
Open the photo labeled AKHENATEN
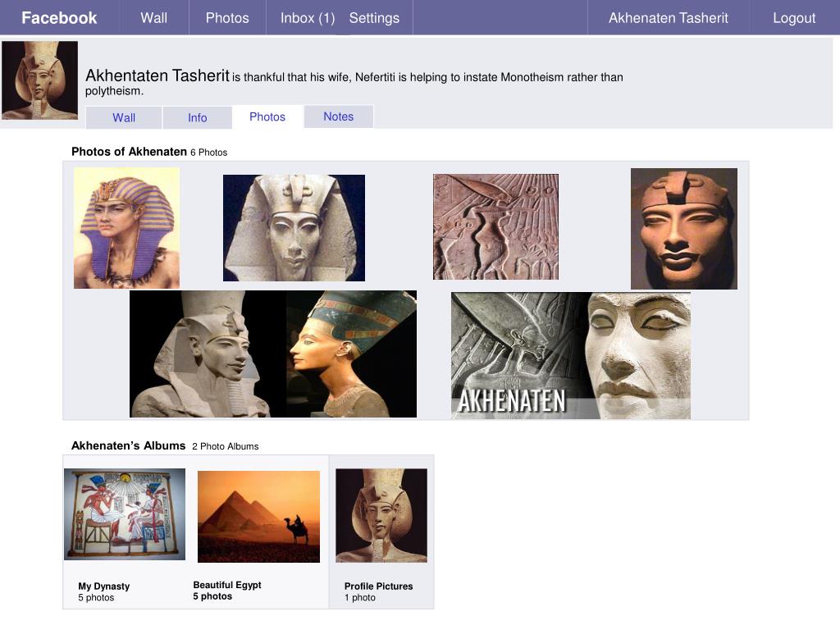pos(571,355)
